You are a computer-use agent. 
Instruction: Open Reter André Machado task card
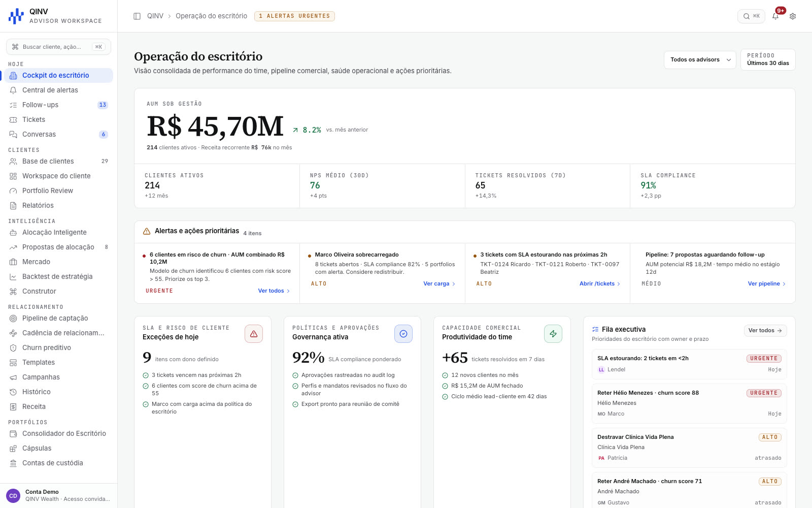click(x=689, y=490)
